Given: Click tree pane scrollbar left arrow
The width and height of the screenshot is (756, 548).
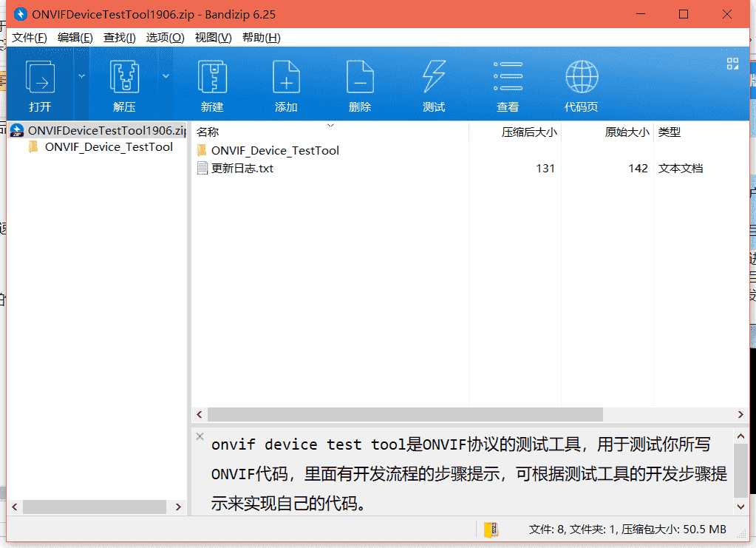Looking at the screenshot, I should (15, 507).
